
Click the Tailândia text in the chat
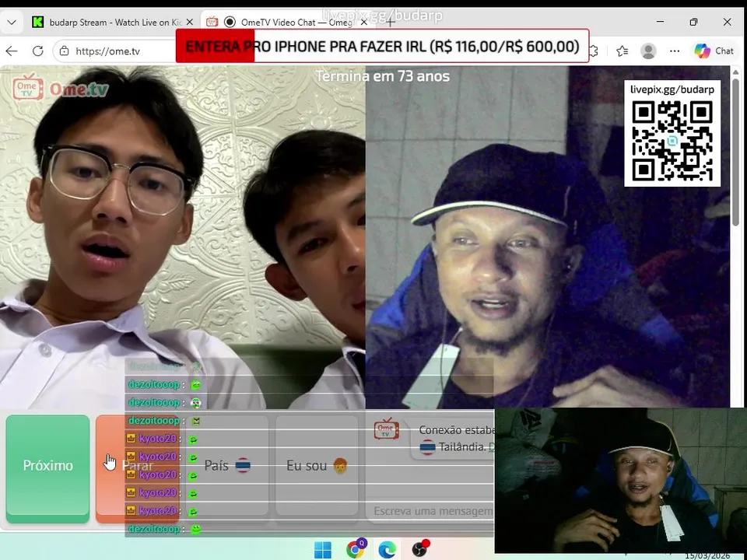pyautogui.click(x=461, y=447)
